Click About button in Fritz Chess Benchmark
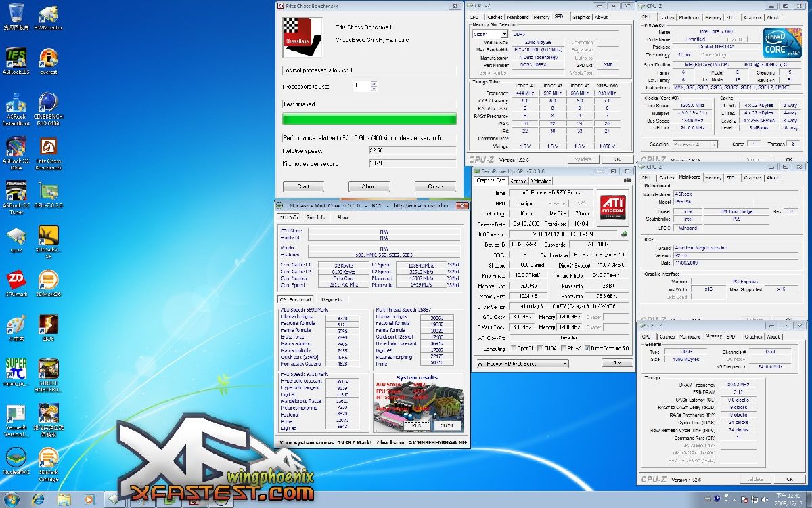Screen dimensions: 812x508 pyautogui.click(x=369, y=186)
